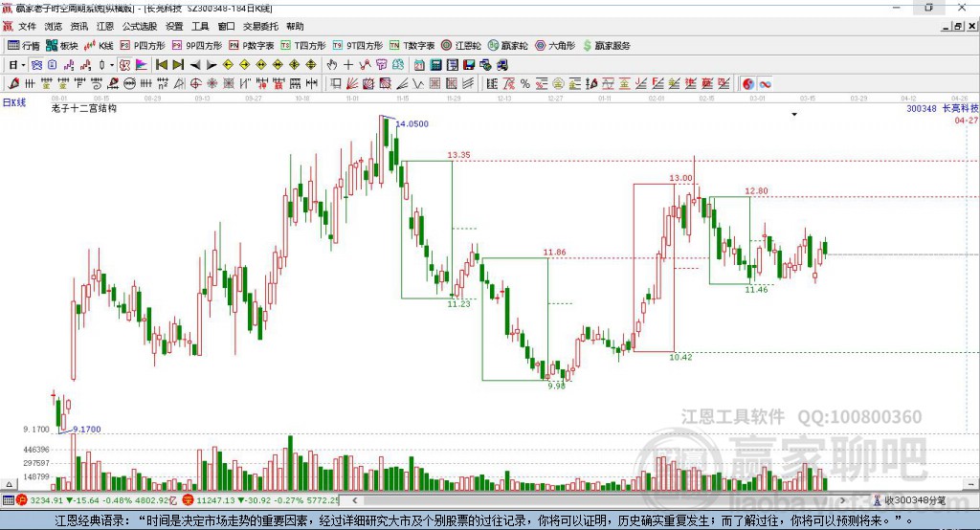Open the 赢家轮 wheel tool
This screenshot has height=530, width=980.
[x=508, y=46]
